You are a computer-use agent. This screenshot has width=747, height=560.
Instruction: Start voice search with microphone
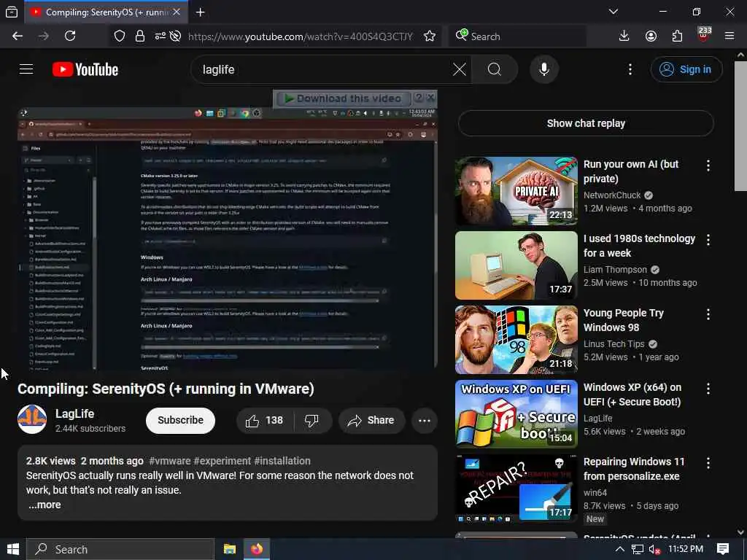point(544,69)
